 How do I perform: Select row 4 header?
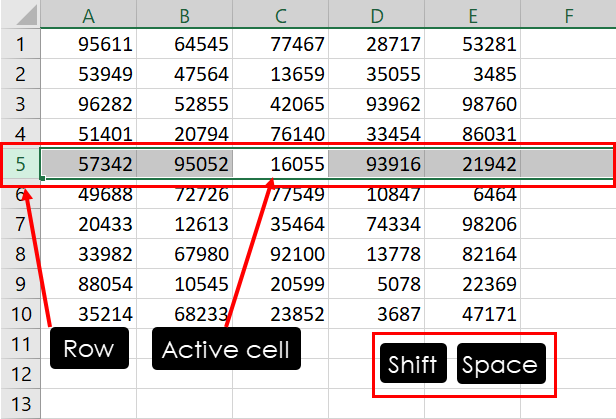click(x=20, y=131)
